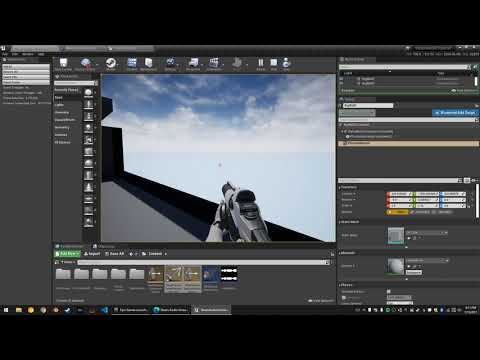
Task: Stop the play session
Action: pos(274,63)
